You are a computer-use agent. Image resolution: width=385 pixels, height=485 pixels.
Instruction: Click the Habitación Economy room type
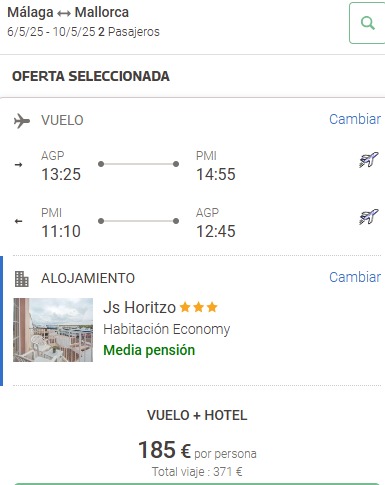(167, 329)
